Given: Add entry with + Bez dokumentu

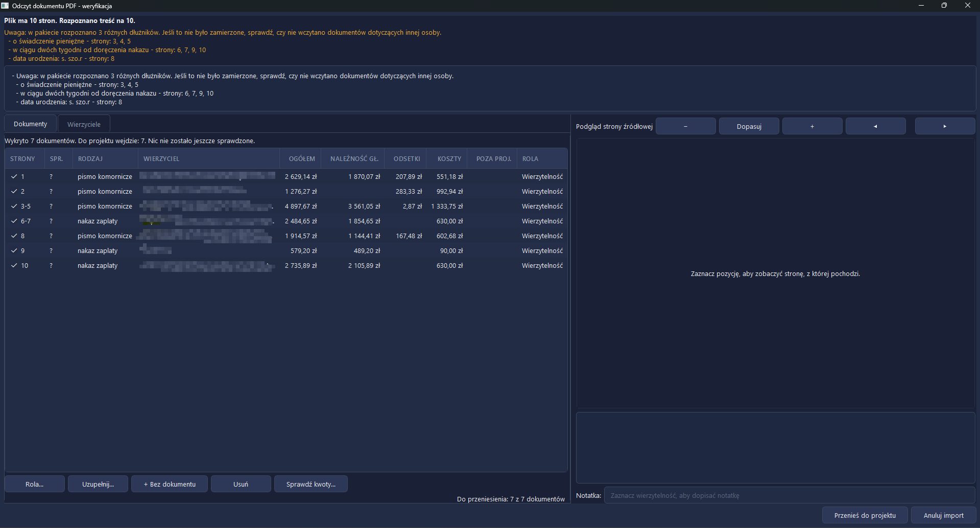Looking at the screenshot, I should (170, 484).
